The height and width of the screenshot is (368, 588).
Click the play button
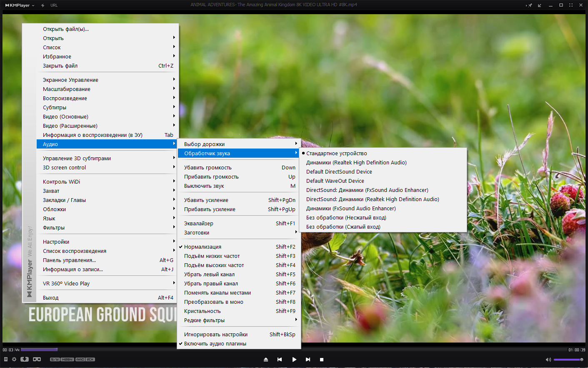tap(294, 359)
